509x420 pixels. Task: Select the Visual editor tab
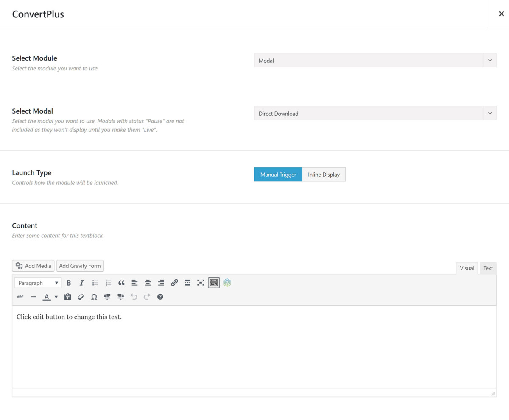467,268
